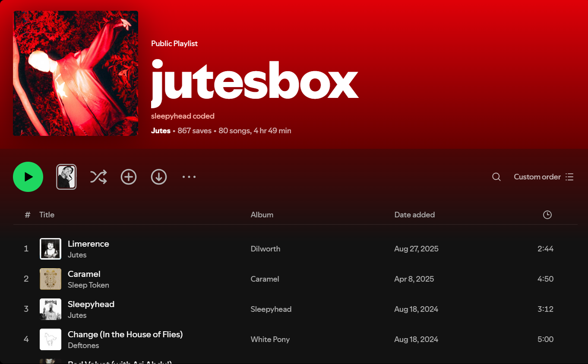588x364 pixels.
Task: Click the Sleepyhead track cover art
Action: tap(51, 309)
